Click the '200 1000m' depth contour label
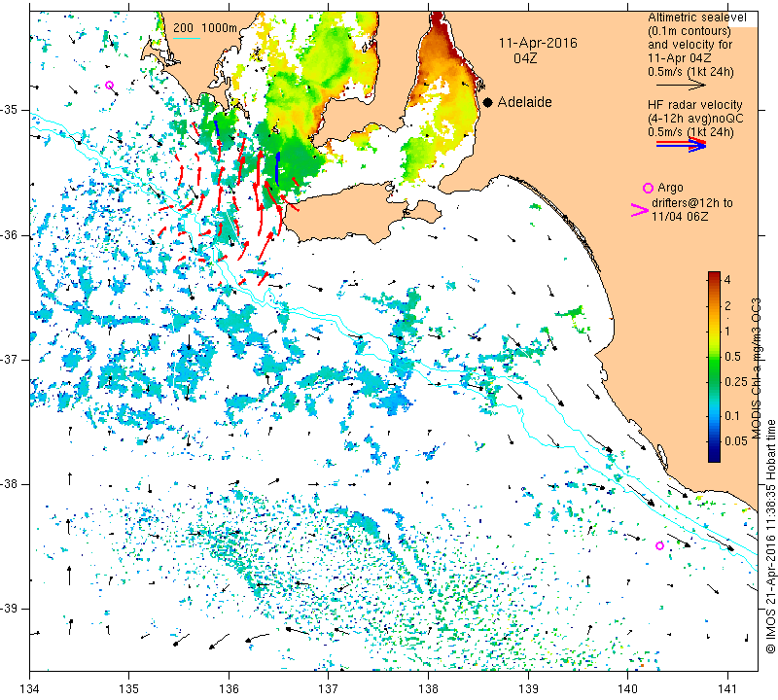This screenshot has width=778, height=700. tap(205, 28)
